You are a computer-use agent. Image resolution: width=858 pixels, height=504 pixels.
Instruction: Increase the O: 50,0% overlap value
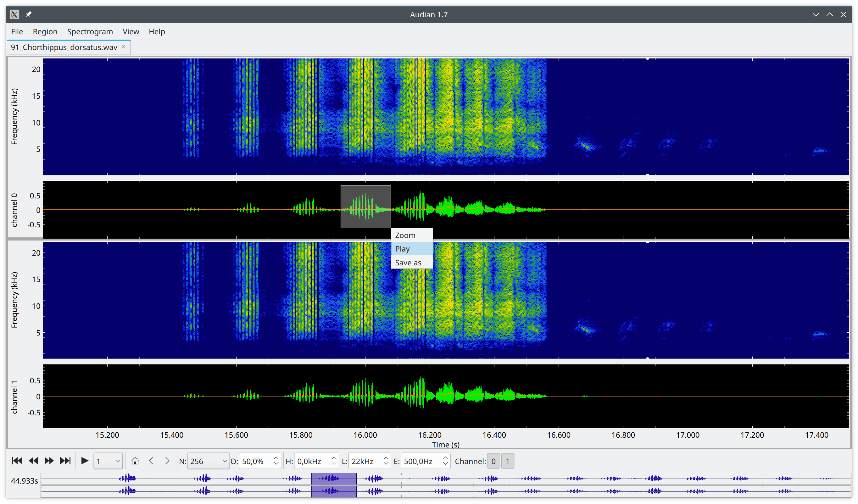pos(276,458)
